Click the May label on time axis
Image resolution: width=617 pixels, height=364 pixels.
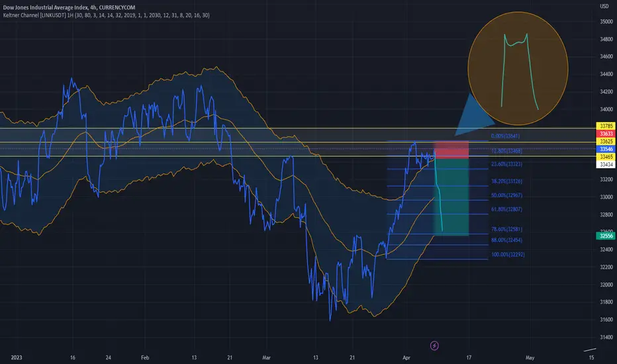[530, 357]
